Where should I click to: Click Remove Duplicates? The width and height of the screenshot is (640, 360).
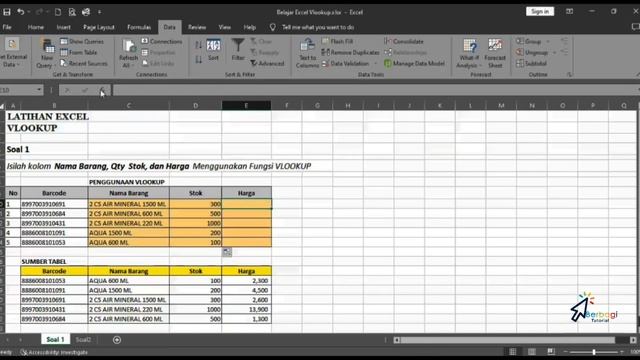(350, 52)
